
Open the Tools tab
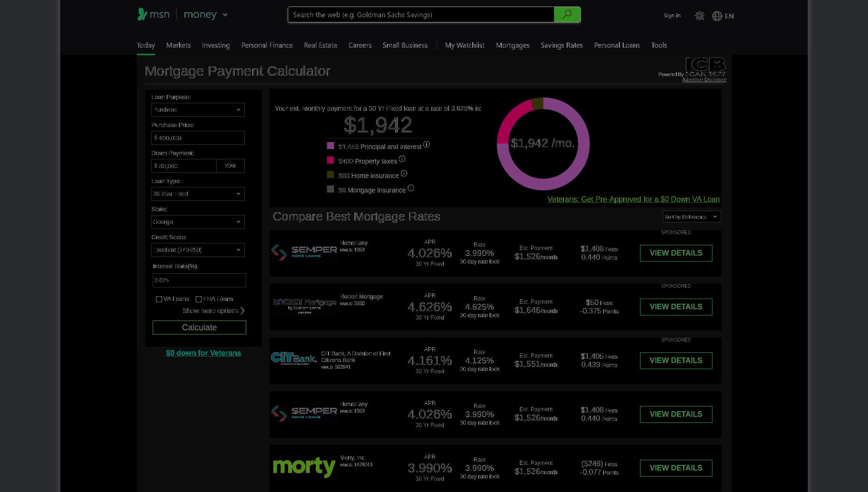659,45
